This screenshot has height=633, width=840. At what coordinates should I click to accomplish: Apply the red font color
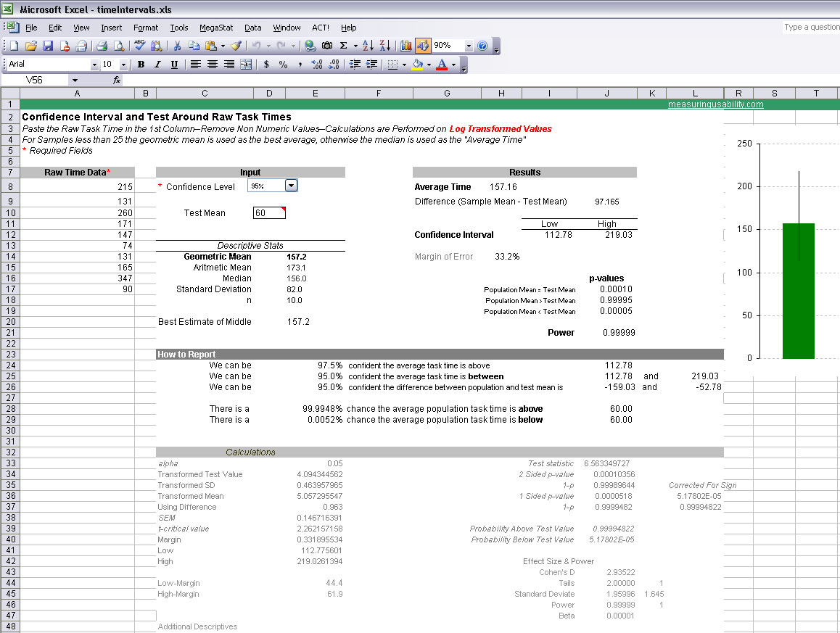[442, 65]
